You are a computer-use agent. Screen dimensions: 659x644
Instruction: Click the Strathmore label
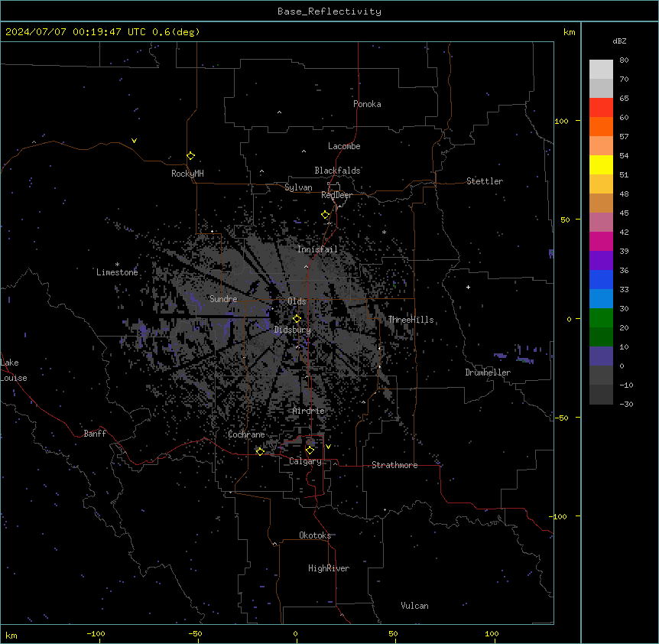click(x=394, y=465)
